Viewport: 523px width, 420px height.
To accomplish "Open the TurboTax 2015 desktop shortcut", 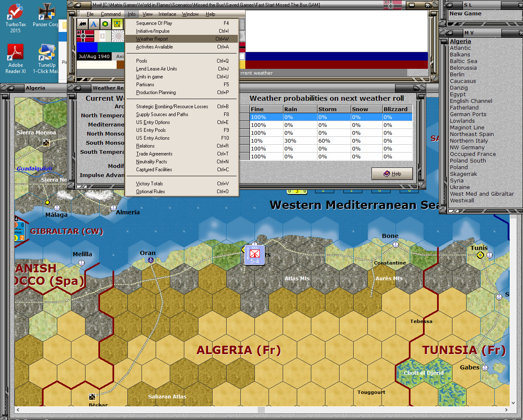I will 15,19.
